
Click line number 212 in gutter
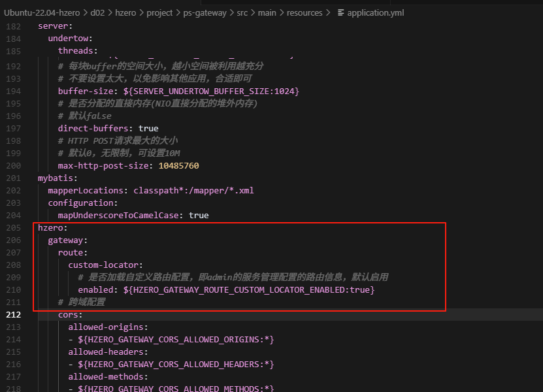pyautogui.click(x=12, y=315)
